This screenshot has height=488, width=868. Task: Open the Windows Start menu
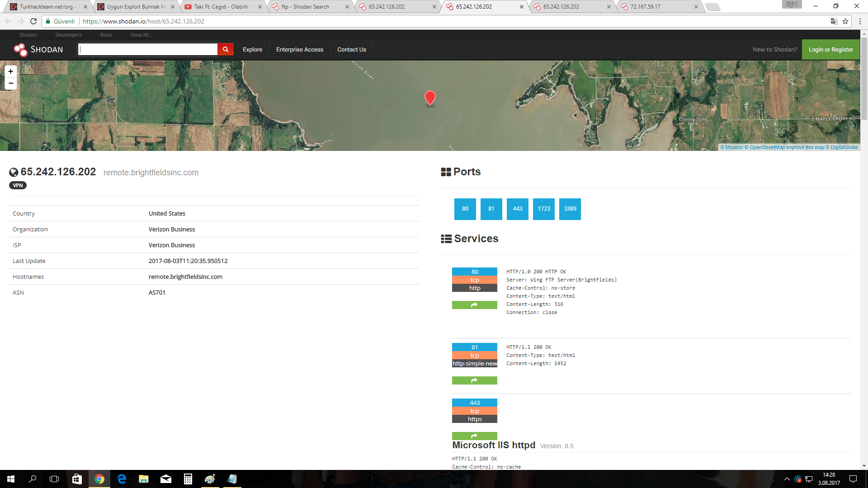[x=11, y=479]
